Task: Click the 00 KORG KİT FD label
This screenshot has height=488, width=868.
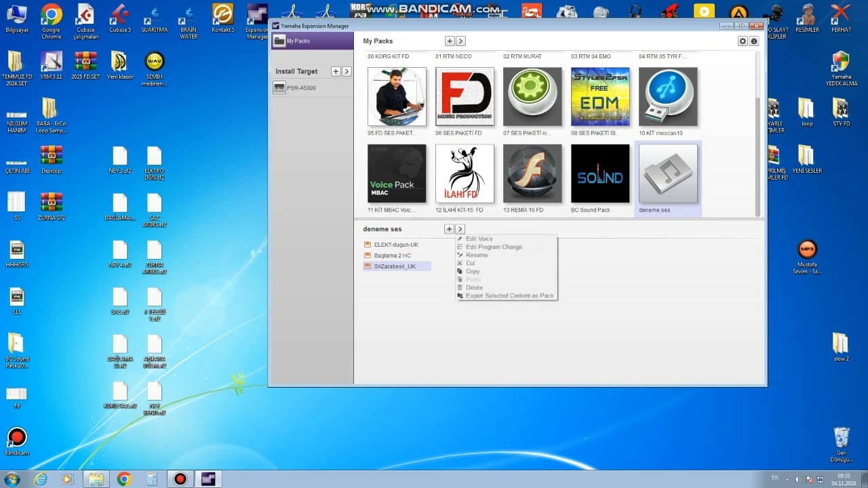Action: (389, 56)
